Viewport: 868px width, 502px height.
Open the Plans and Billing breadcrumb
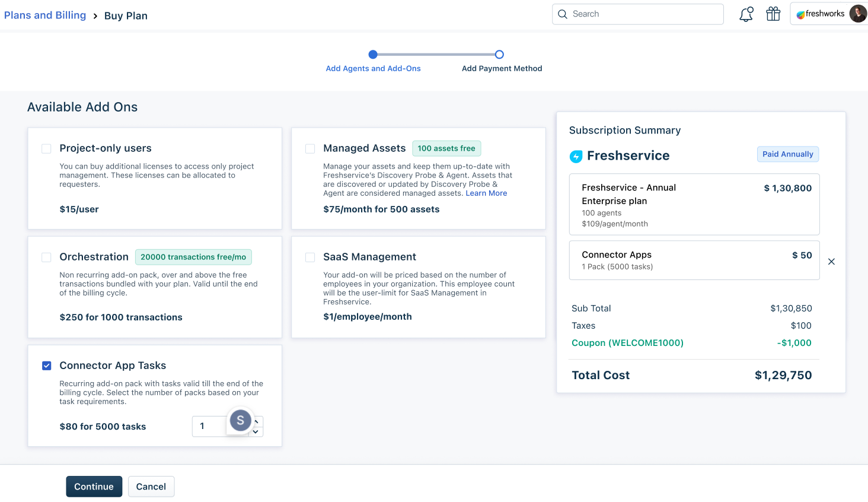coord(45,15)
